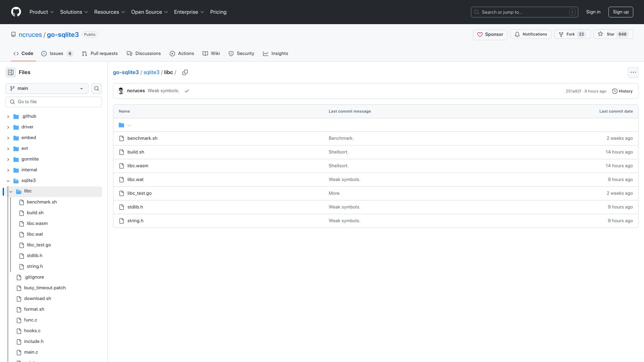Click the Search or jump to field

525,12
